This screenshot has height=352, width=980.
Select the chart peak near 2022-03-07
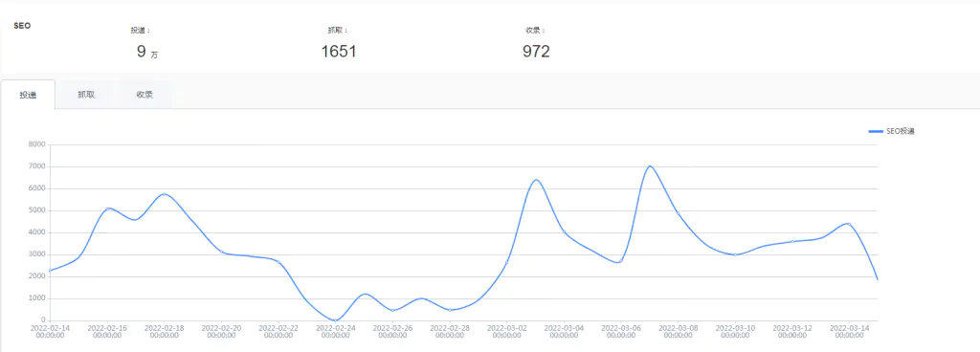[650, 166]
